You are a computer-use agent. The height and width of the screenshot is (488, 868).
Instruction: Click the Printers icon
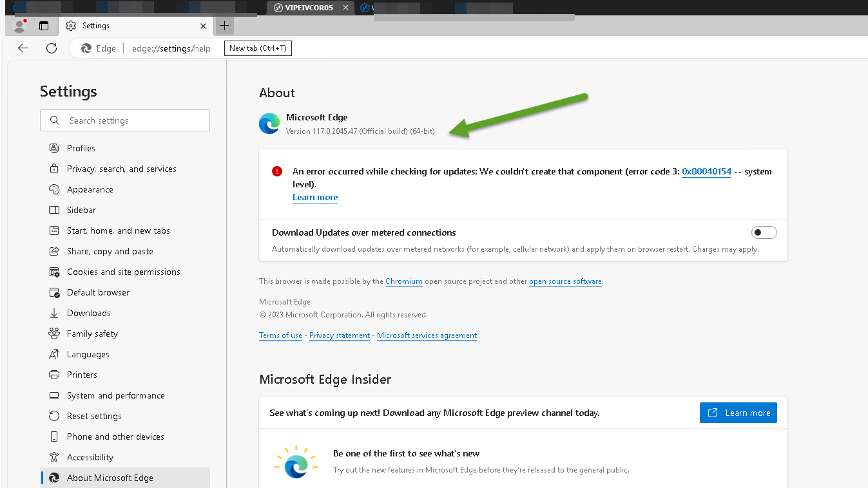(x=54, y=375)
